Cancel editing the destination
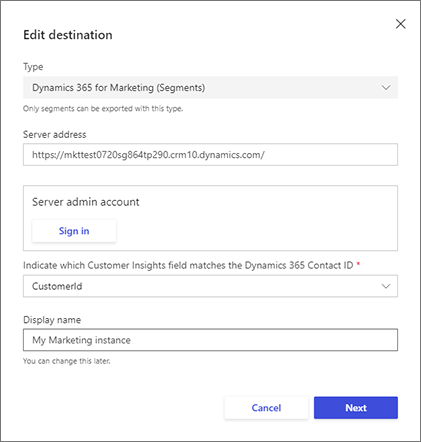The width and height of the screenshot is (421, 442). coord(266,408)
